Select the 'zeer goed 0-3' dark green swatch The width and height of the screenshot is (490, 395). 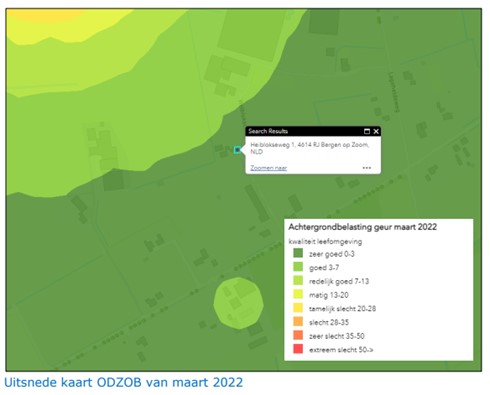(298, 253)
